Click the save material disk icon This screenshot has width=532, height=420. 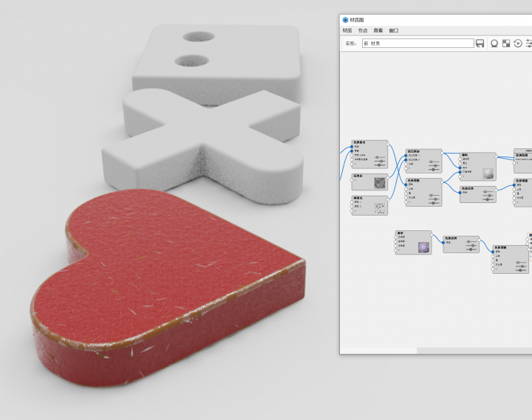point(480,44)
